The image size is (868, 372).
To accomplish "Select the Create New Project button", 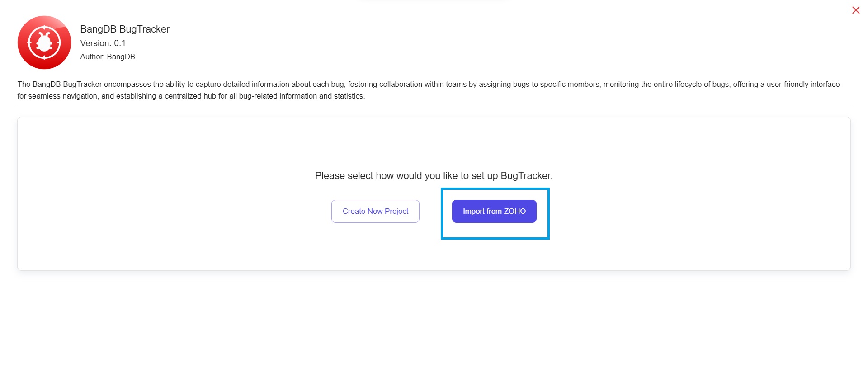I will (375, 211).
